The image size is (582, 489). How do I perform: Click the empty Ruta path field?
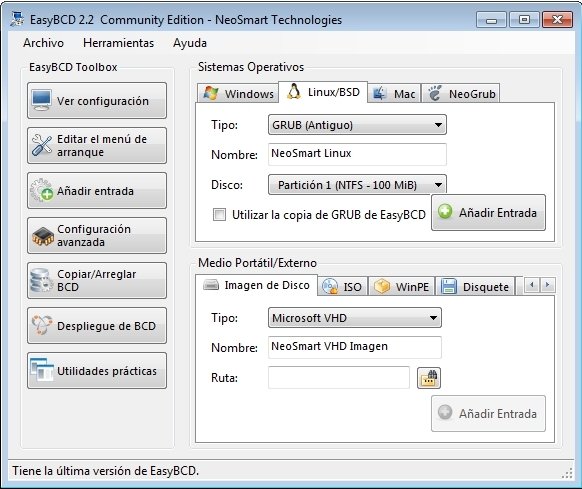point(339,377)
